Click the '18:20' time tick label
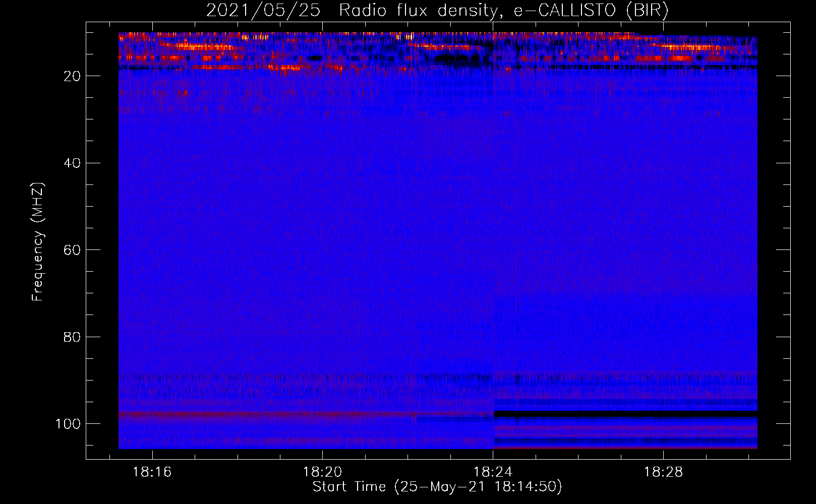Image resolution: width=816 pixels, height=504 pixels. tap(322, 472)
